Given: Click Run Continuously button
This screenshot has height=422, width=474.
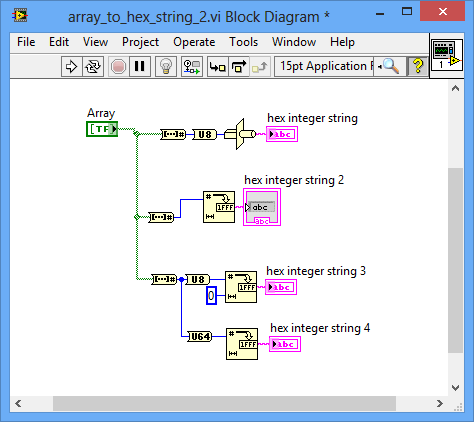Looking at the screenshot, I should click(x=93, y=67).
